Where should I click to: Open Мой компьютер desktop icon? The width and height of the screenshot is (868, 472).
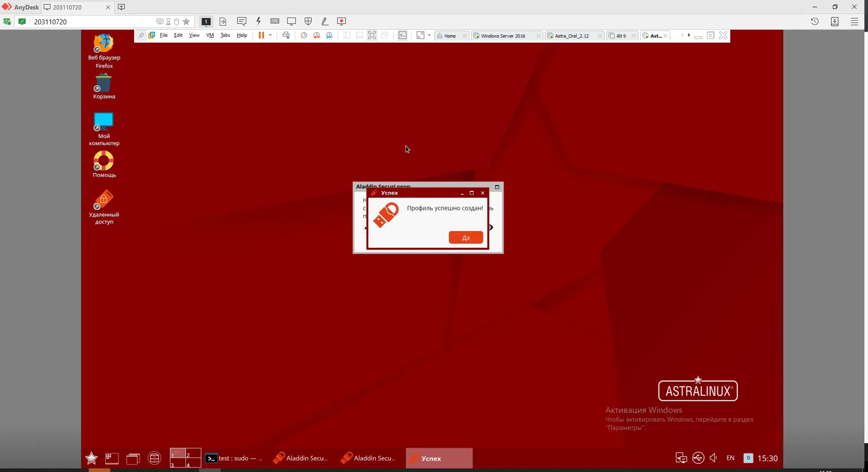pyautogui.click(x=104, y=129)
